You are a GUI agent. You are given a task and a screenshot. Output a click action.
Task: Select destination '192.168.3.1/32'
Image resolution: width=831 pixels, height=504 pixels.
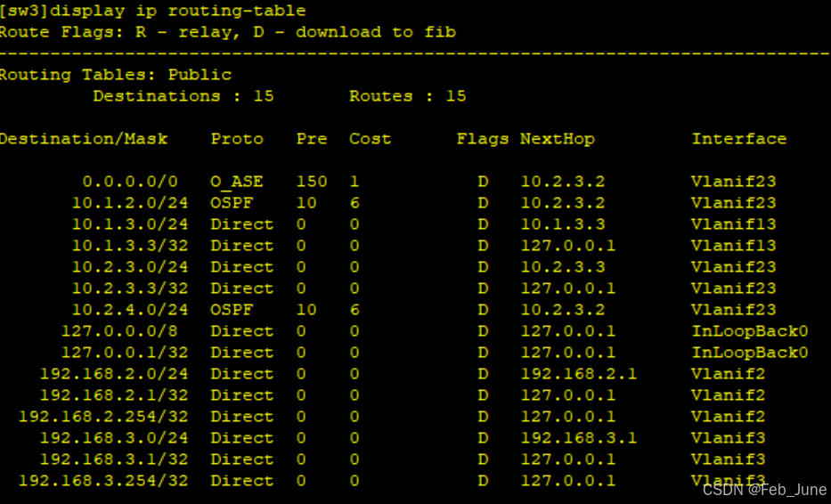pyautogui.click(x=115, y=459)
